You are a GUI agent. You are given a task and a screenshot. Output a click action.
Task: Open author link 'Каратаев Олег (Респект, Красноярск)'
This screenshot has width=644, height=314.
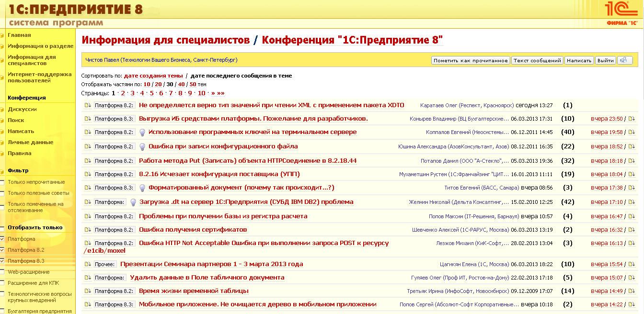click(x=467, y=105)
